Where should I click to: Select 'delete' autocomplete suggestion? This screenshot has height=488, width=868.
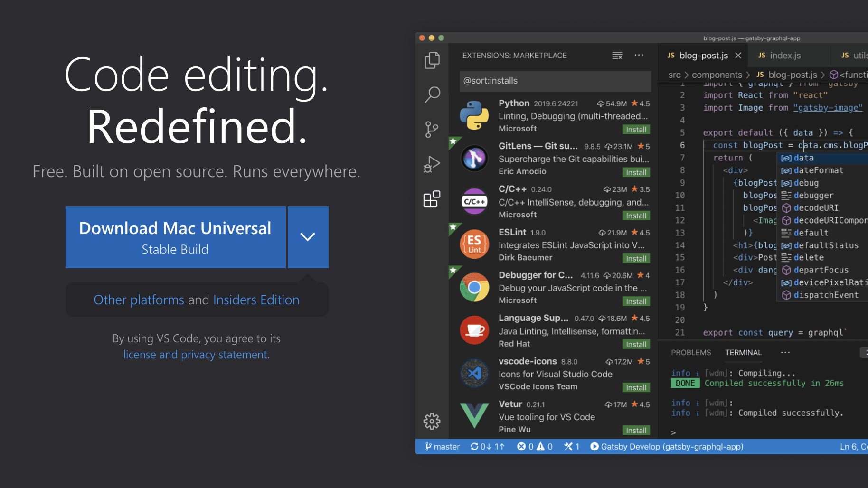(x=822, y=257)
